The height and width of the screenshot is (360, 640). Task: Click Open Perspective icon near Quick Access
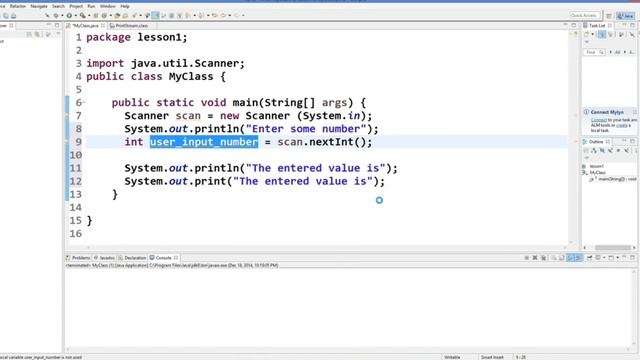(x=609, y=16)
